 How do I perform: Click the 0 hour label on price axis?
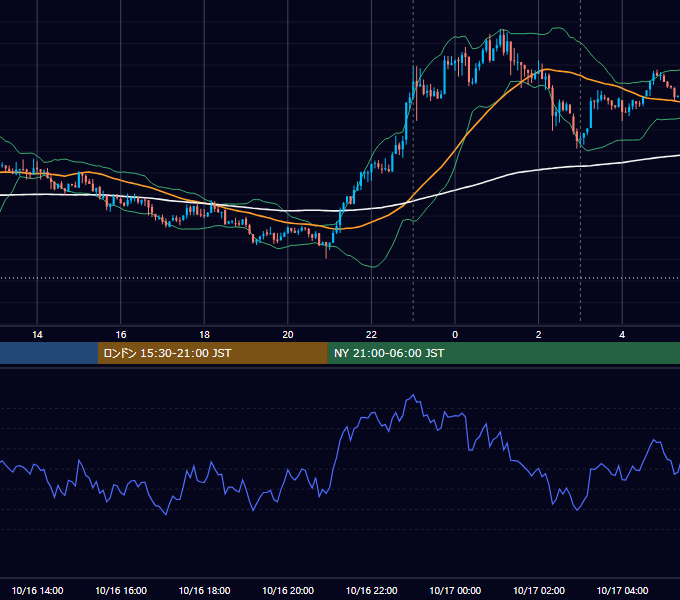455,335
